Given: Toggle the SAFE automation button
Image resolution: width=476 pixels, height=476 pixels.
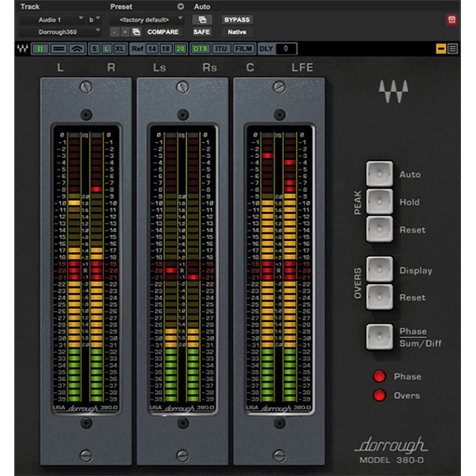Looking at the screenshot, I should point(202,32).
